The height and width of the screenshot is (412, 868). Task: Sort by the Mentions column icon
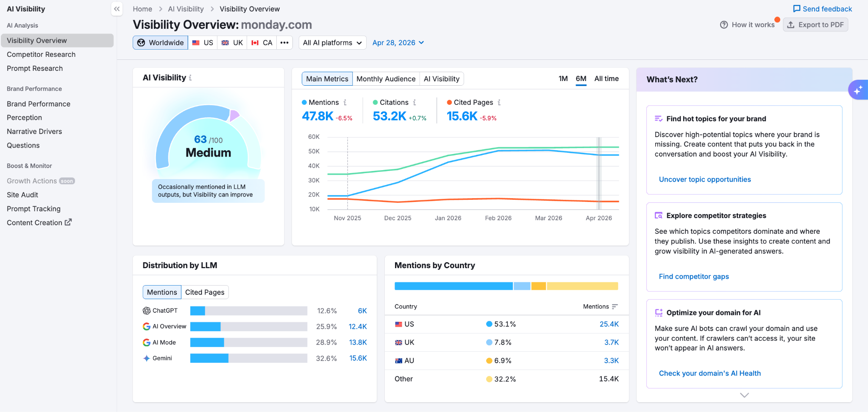[615, 306]
